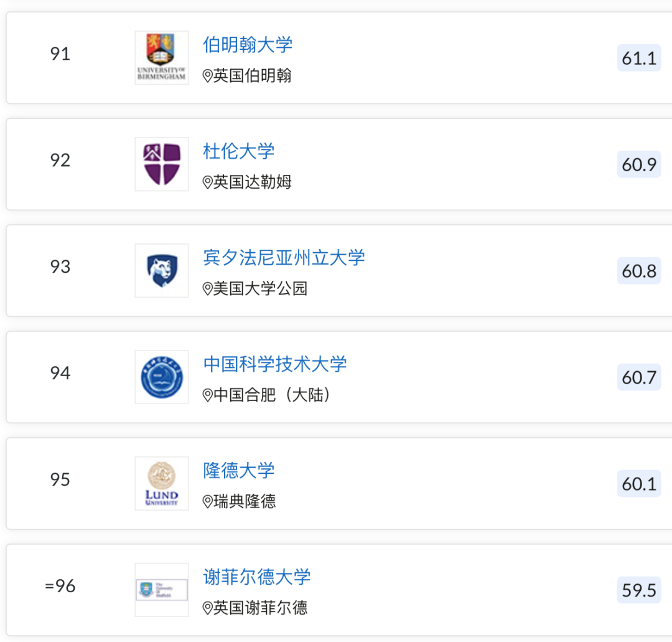Click the University of Sheffield logo
Screen dimensions: 672x642
pos(162,590)
